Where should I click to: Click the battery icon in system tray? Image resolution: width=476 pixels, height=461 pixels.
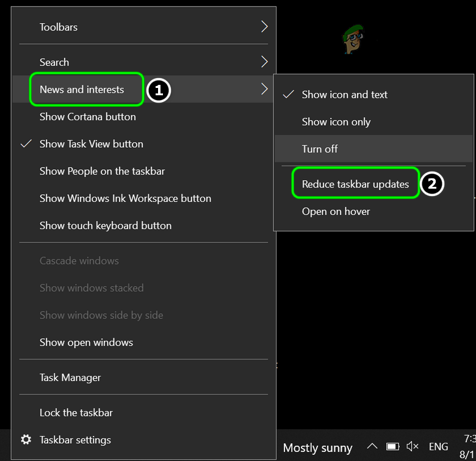[x=393, y=447]
